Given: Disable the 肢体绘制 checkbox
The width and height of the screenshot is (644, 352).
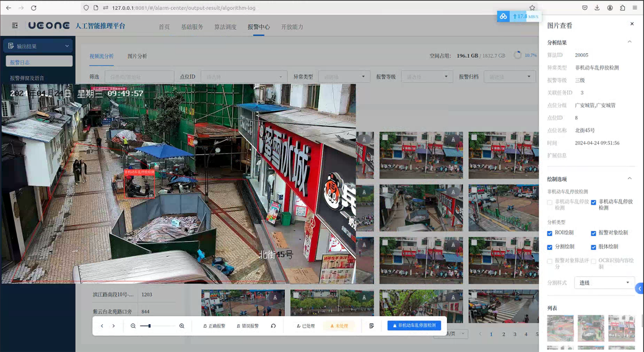Looking at the screenshot, I should coord(593,247).
